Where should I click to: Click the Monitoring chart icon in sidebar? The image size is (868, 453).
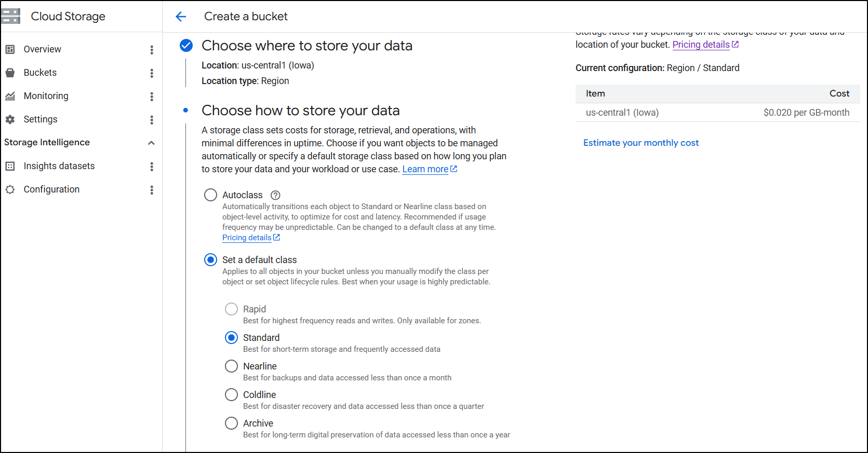point(10,96)
